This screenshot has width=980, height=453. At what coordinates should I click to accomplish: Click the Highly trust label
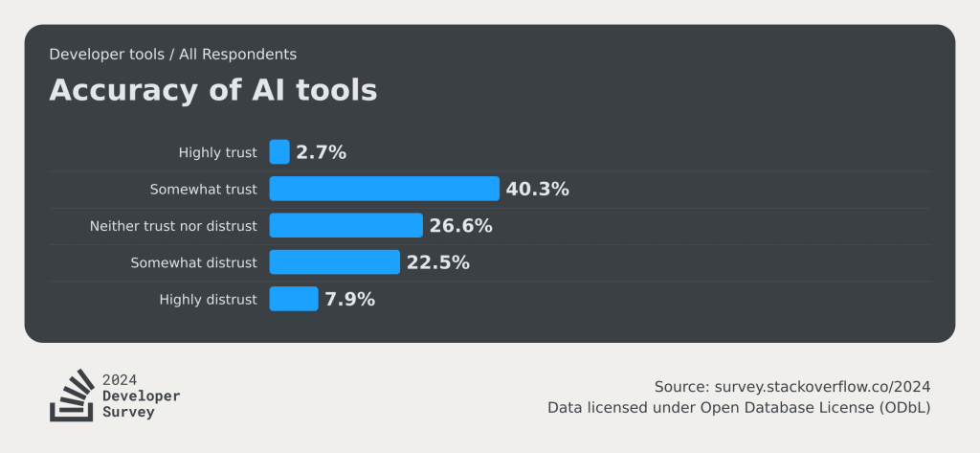217,152
